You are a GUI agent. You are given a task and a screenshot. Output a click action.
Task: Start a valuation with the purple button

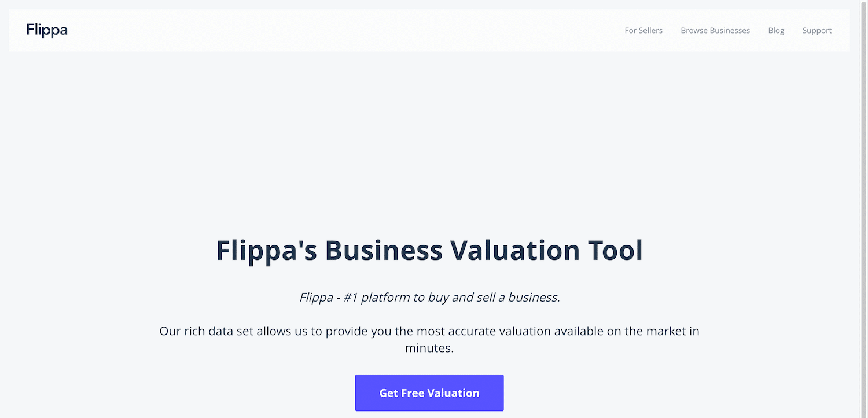click(x=429, y=393)
